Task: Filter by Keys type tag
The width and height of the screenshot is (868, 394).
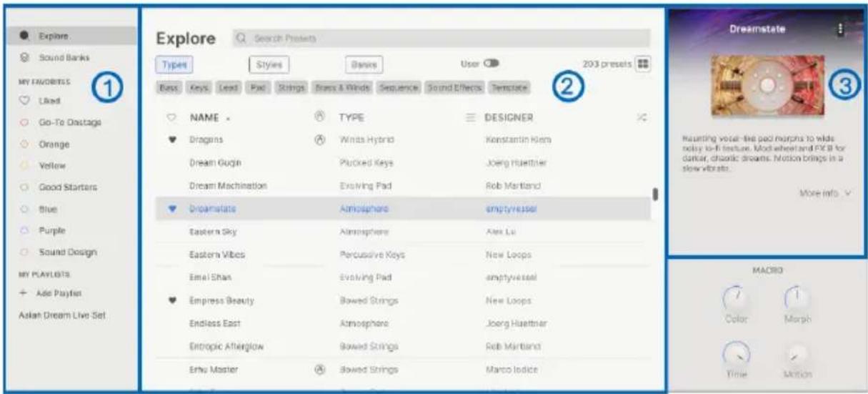Action: 198,87
